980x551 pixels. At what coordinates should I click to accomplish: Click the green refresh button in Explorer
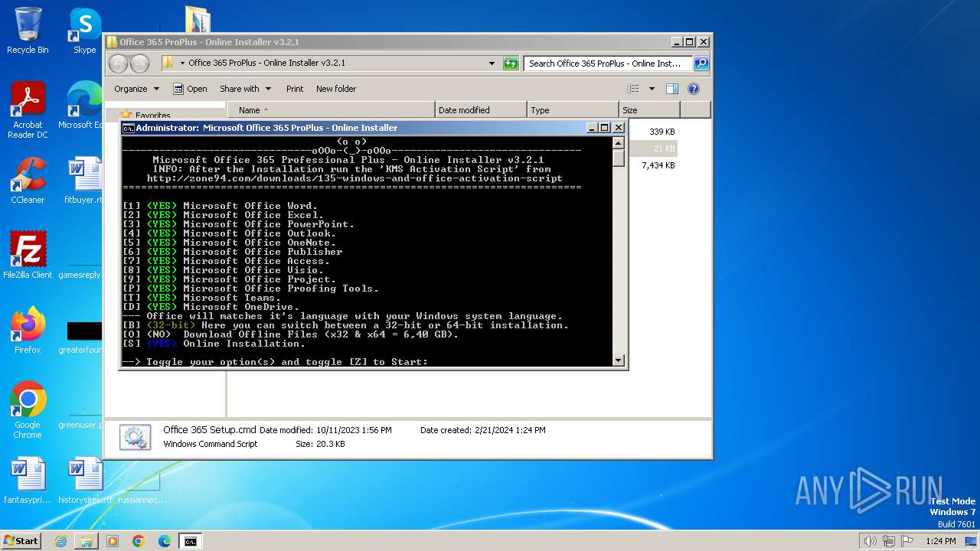coord(511,64)
